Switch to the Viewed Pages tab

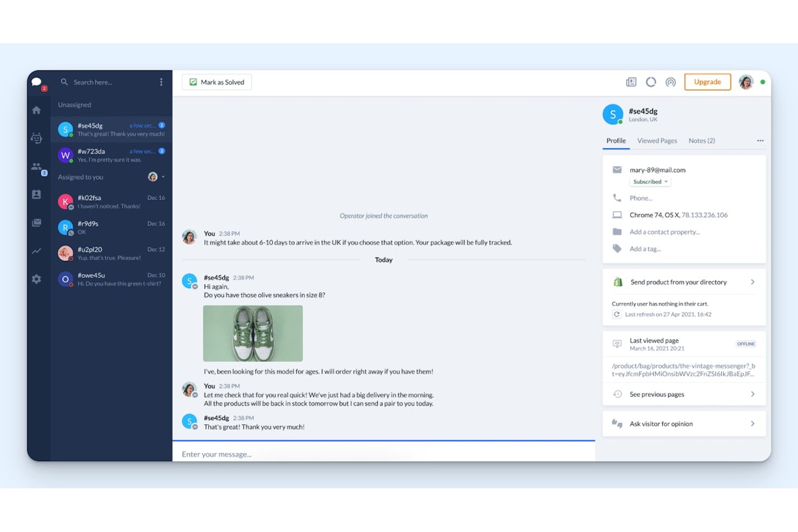[x=657, y=141]
